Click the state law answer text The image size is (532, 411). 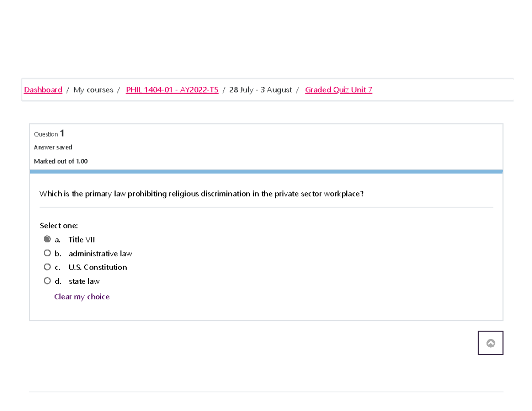(x=84, y=281)
